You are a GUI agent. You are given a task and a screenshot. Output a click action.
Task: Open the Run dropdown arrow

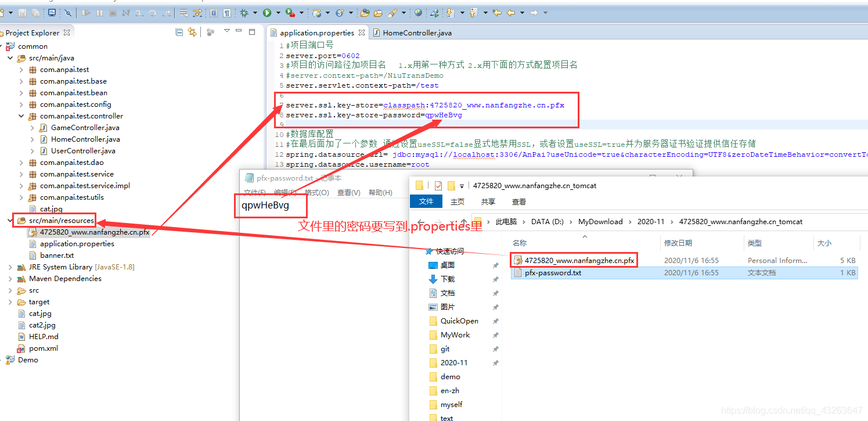click(278, 13)
